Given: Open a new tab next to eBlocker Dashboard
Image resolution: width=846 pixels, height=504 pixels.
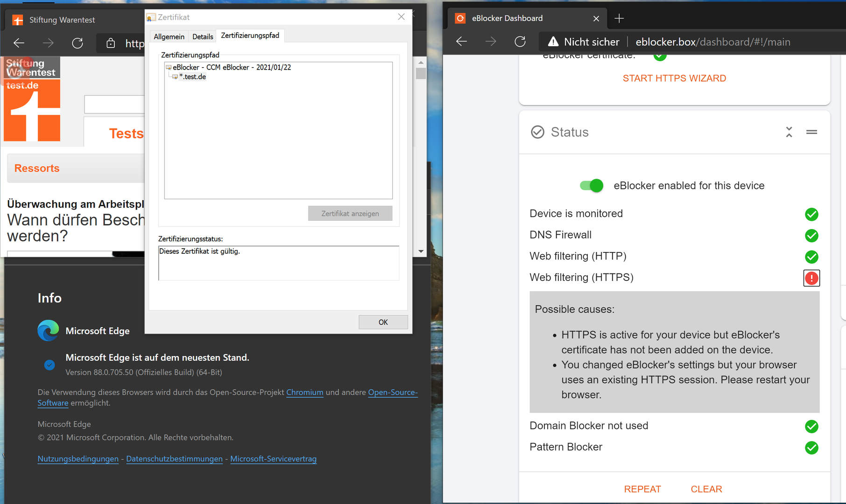Looking at the screenshot, I should (619, 18).
